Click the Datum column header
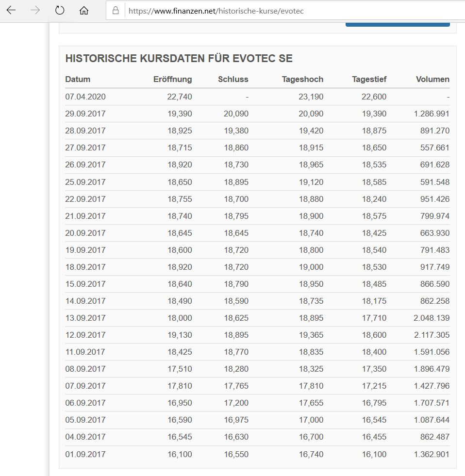465x476 pixels. 78,79
